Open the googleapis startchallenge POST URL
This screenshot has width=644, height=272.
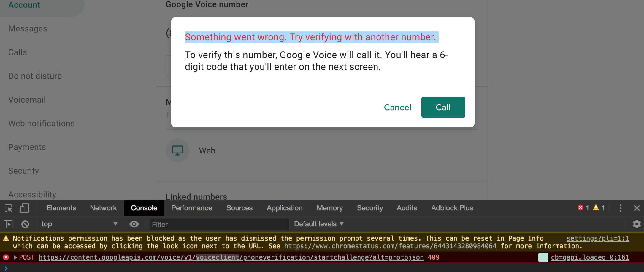point(231,257)
